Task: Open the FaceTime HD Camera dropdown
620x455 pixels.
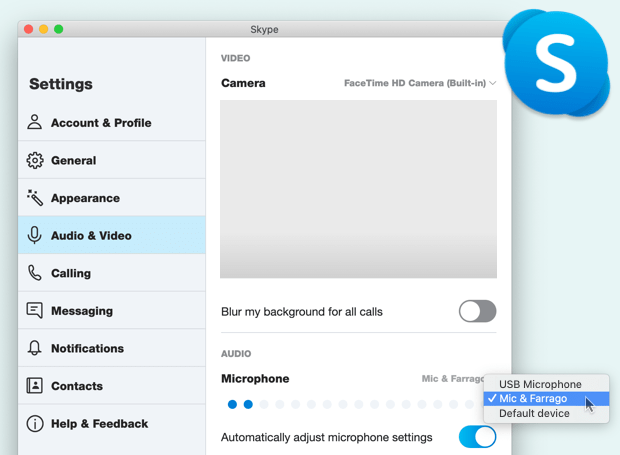Action: pyautogui.click(x=420, y=83)
